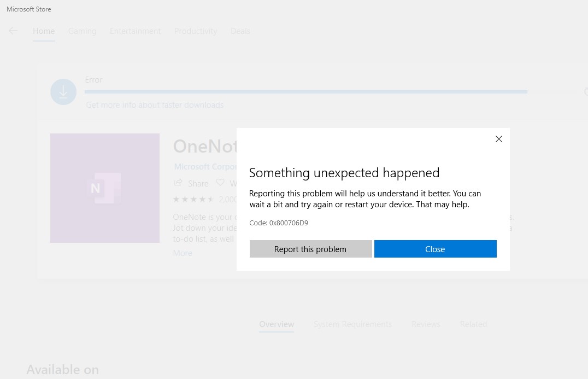Open the Related section tab
588x379 pixels.
pos(473,324)
